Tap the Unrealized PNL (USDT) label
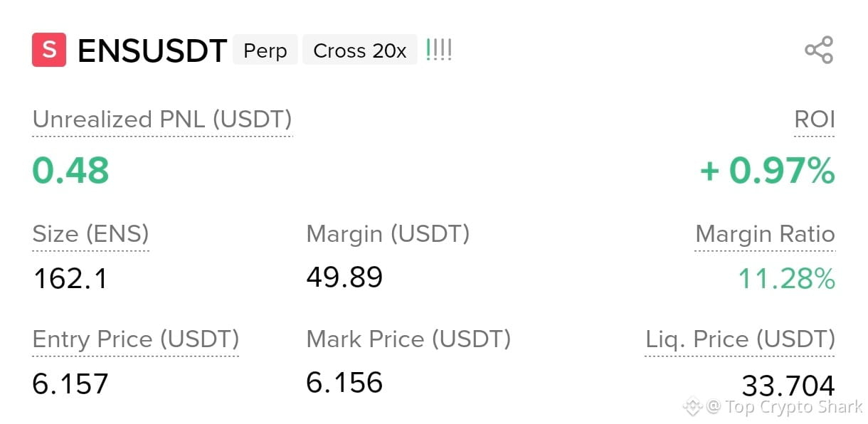The width and height of the screenshot is (868, 424). pos(162,120)
